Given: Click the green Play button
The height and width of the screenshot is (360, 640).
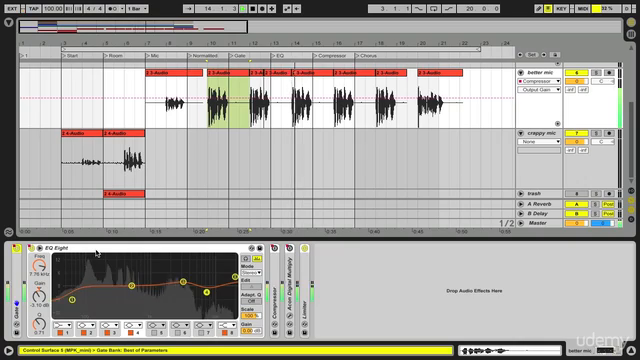Looking at the screenshot, I should [243, 9].
